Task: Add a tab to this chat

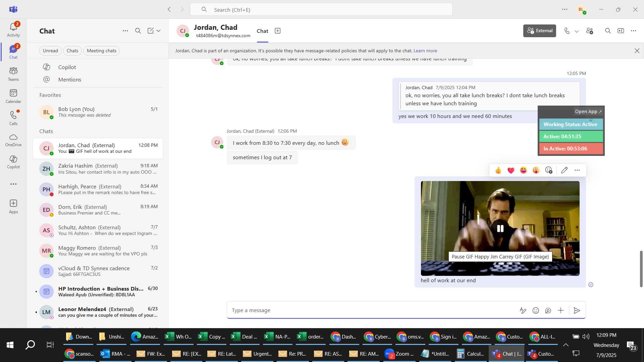Action: point(278,31)
